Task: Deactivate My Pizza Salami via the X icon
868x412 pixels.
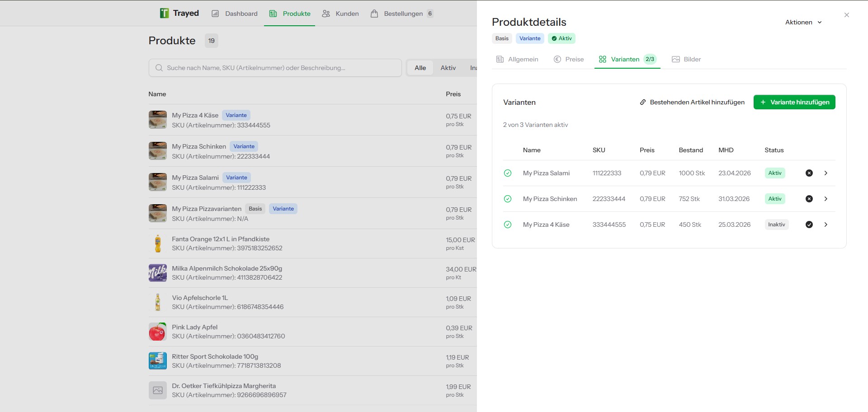Action: pyautogui.click(x=809, y=173)
